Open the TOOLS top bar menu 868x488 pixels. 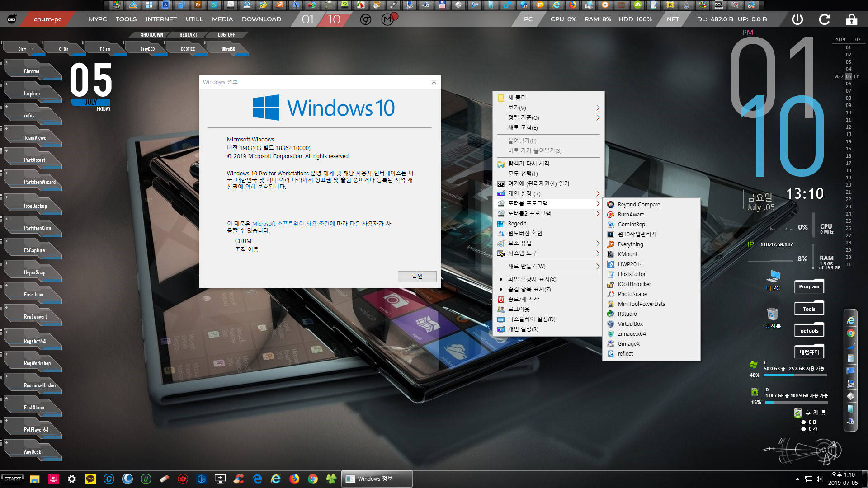[126, 19]
